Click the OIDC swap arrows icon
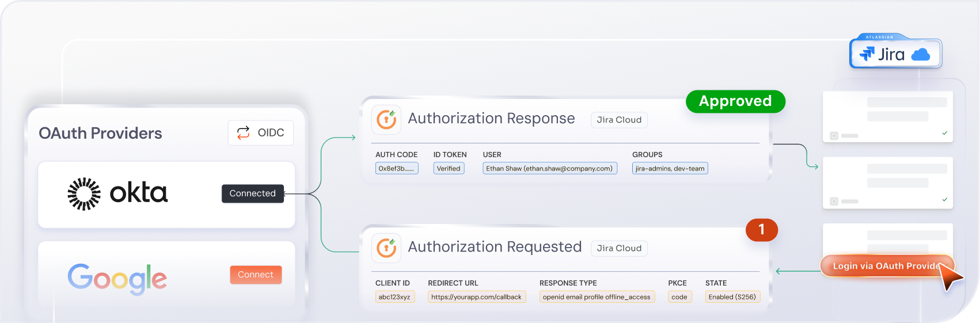 244,132
